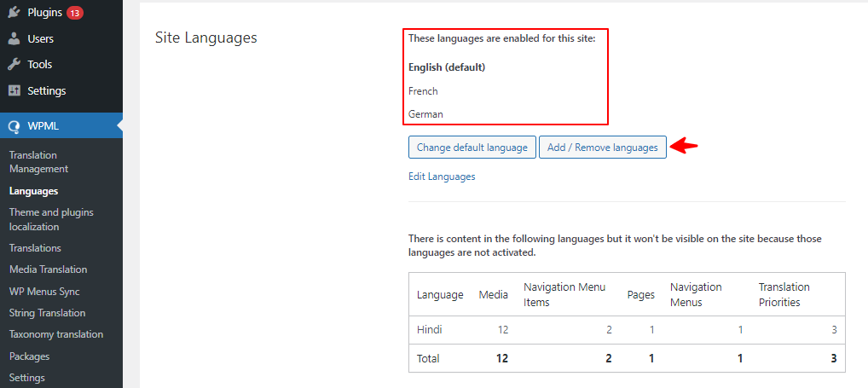
Task: Open WP Menus Sync
Action: pyautogui.click(x=45, y=291)
